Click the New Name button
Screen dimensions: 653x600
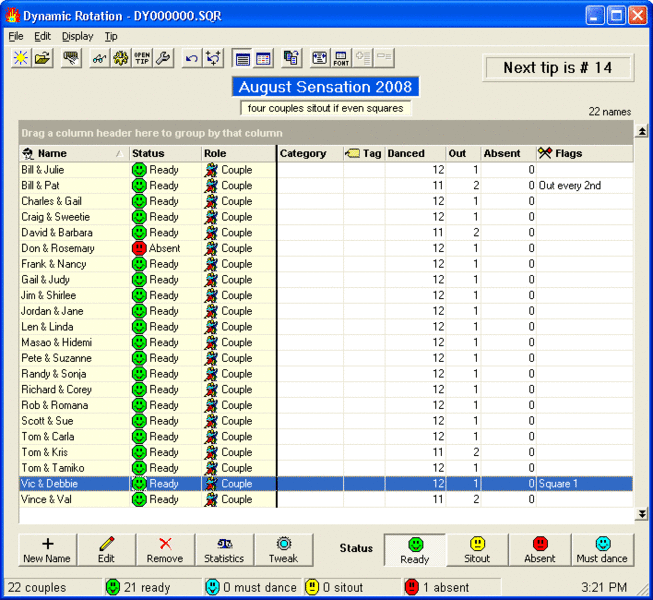(47, 550)
